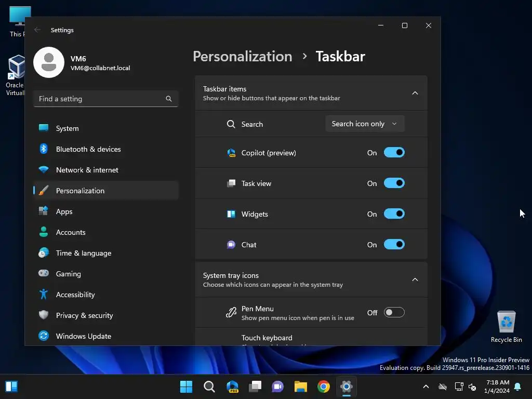Select the Recycle Bin desktop icon
Viewport: 532px width, 399px height.
pyautogui.click(x=506, y=327)
